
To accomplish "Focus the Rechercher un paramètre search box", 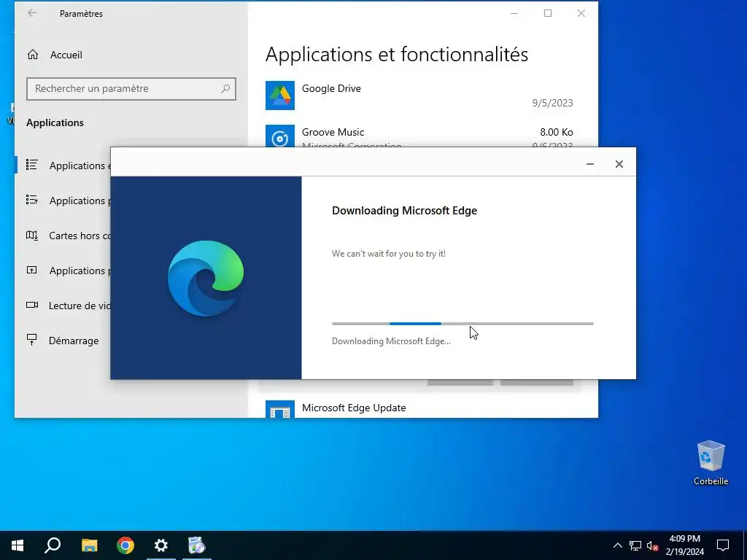I will coord(131,88).
